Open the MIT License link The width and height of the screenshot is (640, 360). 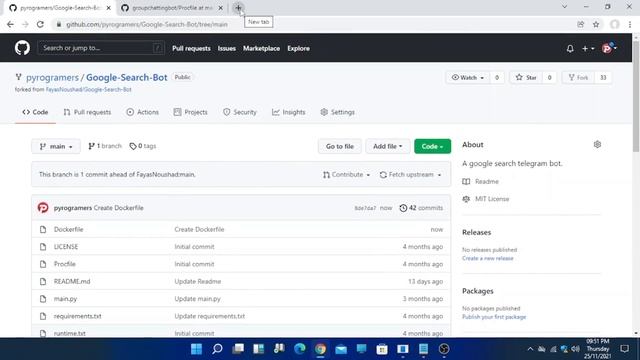click(492, 199)
